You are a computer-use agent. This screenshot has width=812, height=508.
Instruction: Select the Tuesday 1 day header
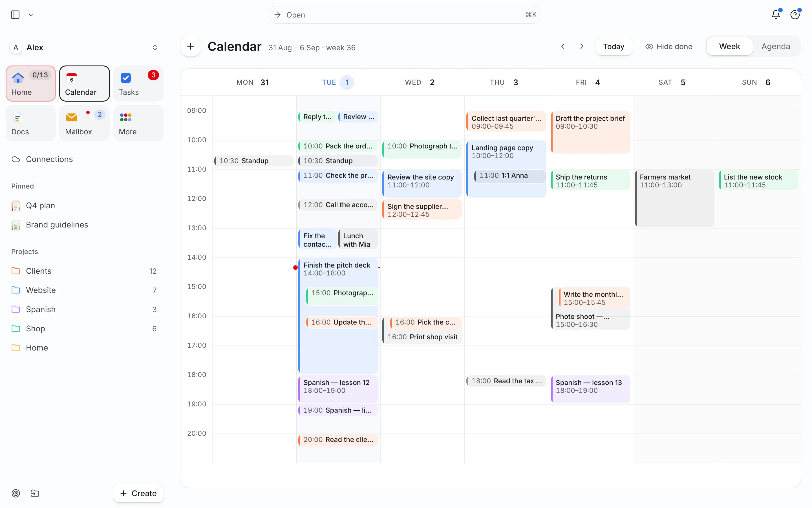pos(338,82)
